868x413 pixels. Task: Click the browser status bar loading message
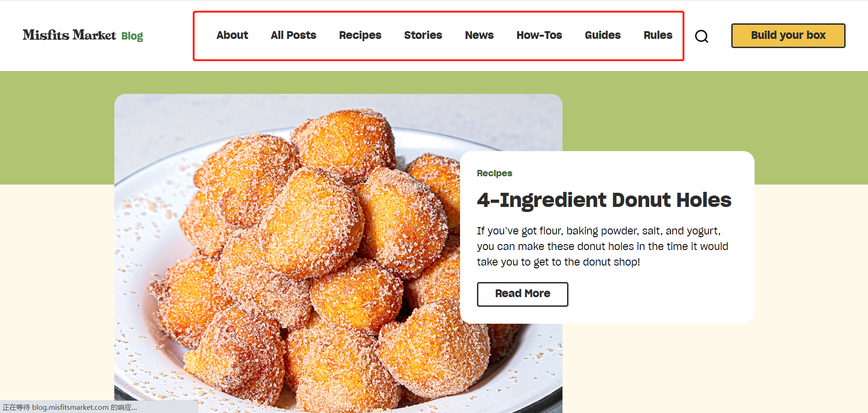(x=70, y=408)
